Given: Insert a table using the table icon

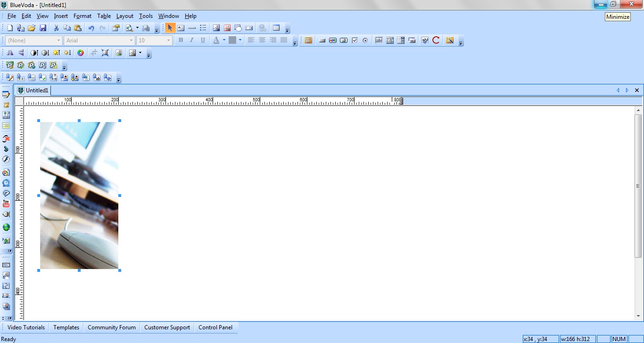Looking at the screenshot, I should tap(276, 28).
